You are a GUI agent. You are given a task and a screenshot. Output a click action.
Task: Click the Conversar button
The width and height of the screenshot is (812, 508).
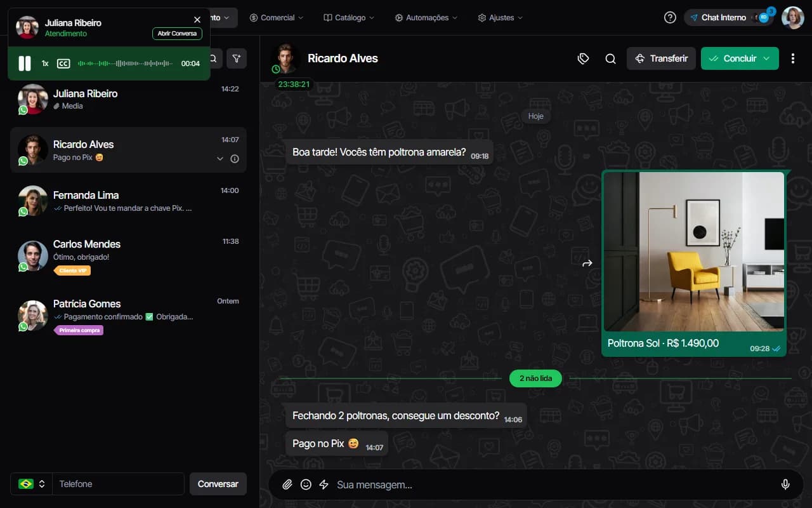[x=218, y=484]
